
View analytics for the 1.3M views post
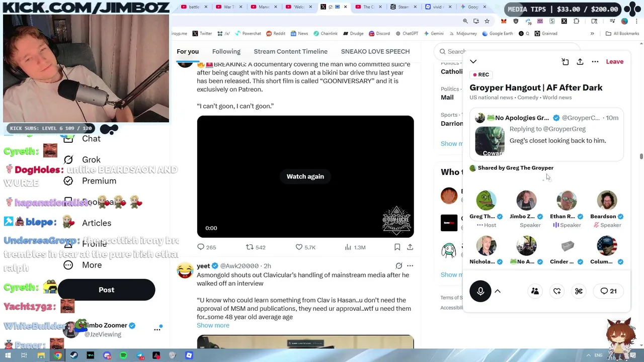tap(355, 247)
